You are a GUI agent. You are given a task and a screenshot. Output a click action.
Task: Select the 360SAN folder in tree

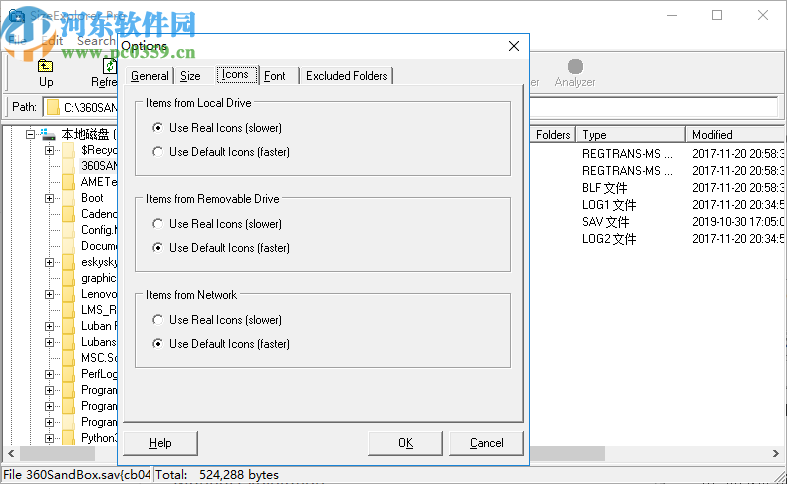99,166
